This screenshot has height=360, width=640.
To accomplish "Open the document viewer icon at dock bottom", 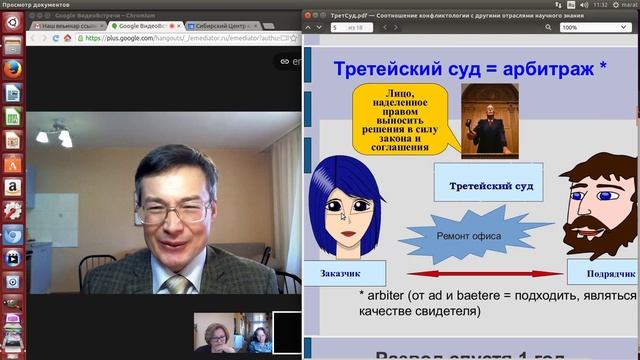I will (x=13, y=345).
